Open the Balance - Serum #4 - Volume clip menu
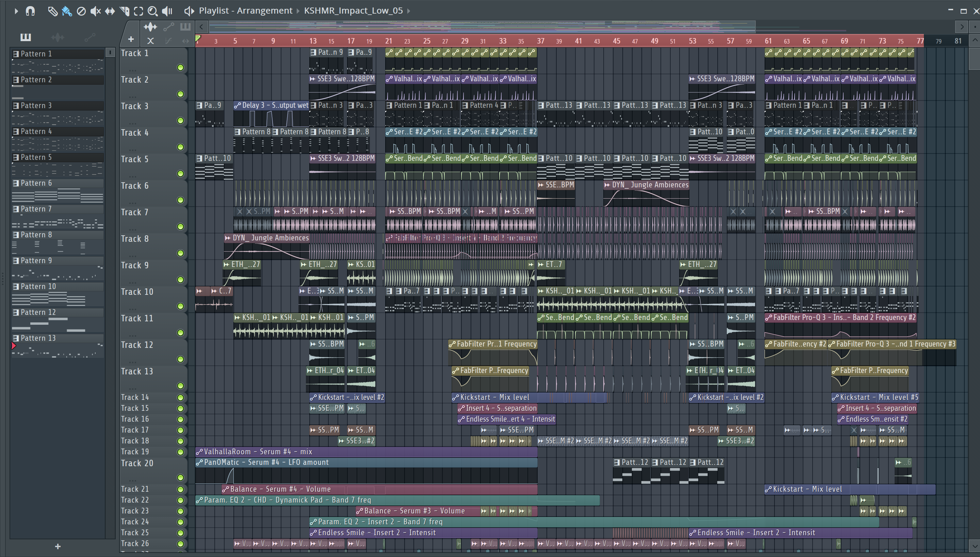This screenshot has height=557, width=980. coord(226,489)
